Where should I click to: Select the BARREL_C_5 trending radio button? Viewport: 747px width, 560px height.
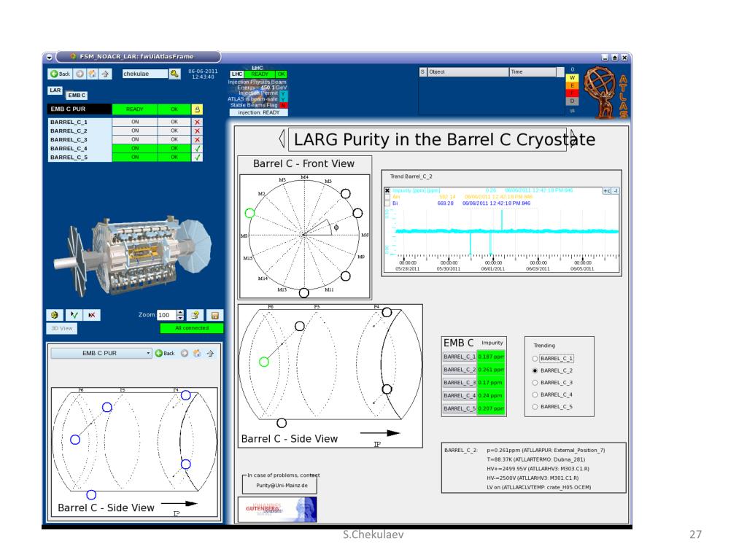535,407
